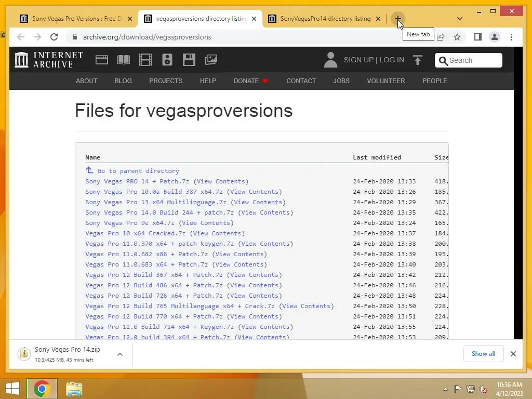Click the user avatar icon
Viewport: 532px width, 399px height.
(330, 60)
